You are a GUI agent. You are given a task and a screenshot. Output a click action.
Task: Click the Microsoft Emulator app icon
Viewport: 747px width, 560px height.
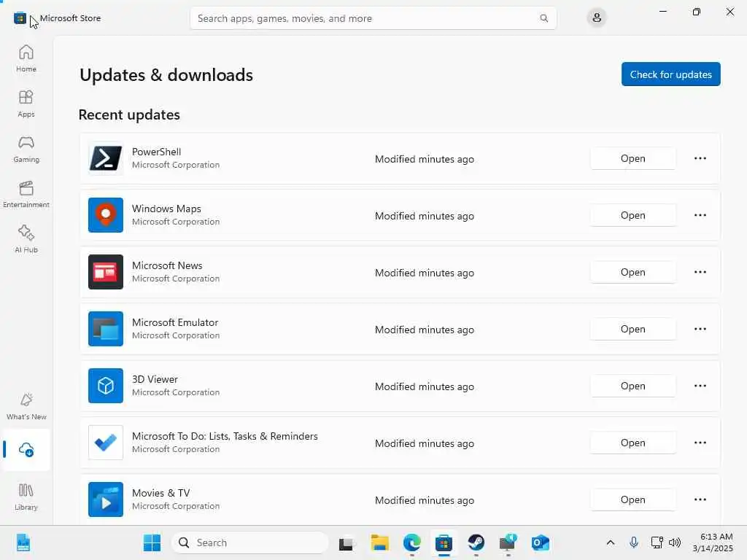tap(106, 329)
